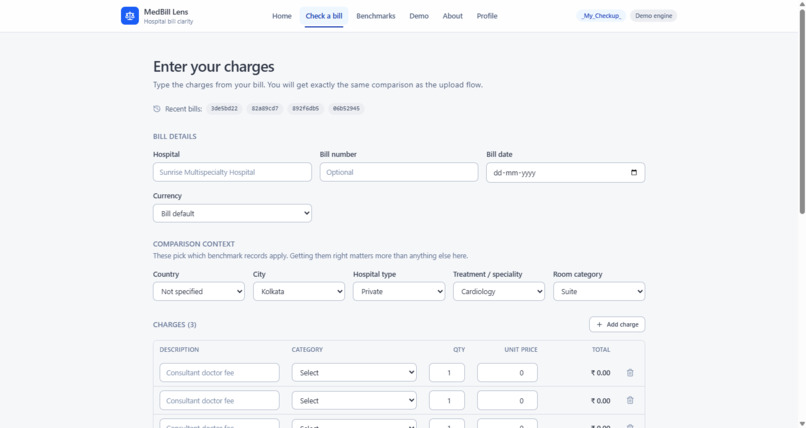Go to the Profile page

(x=487, y=16)
